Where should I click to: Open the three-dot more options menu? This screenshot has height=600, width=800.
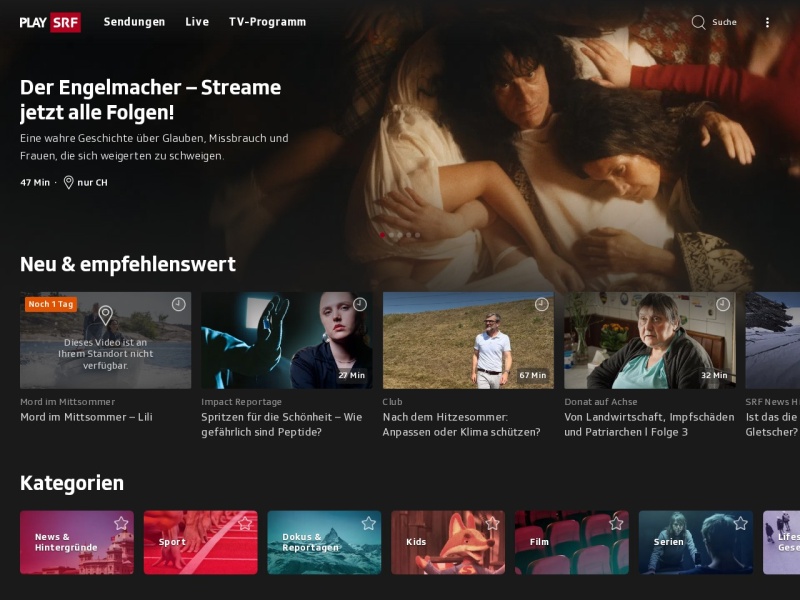pos(767,22)
